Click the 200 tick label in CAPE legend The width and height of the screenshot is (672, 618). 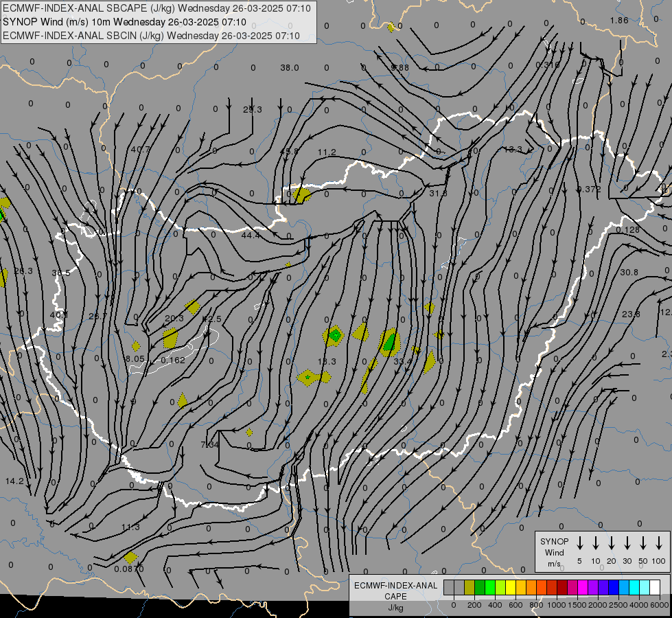(474, 605)
